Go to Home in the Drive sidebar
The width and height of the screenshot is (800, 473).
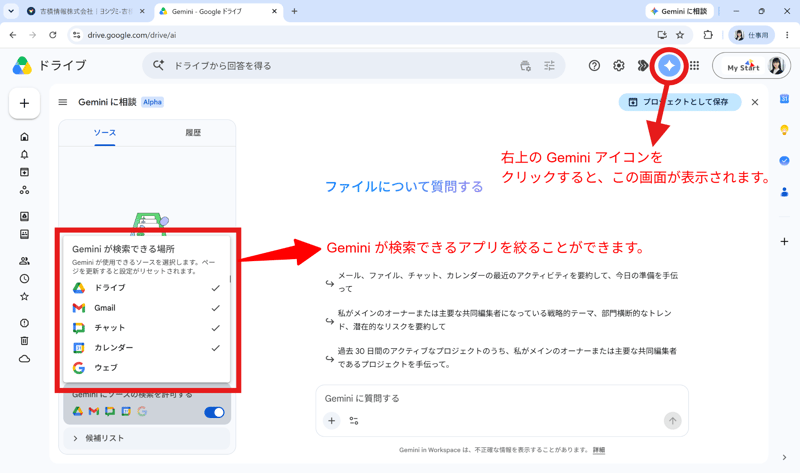coord(24,137)
